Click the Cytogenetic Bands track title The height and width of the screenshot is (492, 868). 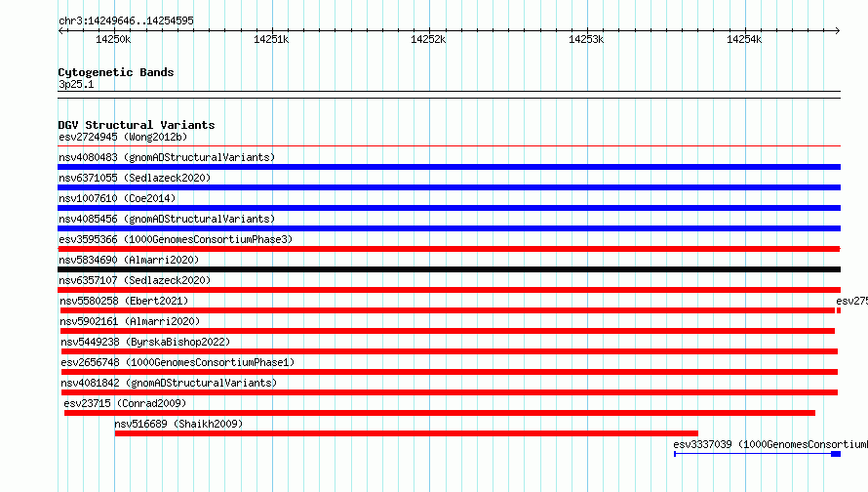(x=116, y=72)
